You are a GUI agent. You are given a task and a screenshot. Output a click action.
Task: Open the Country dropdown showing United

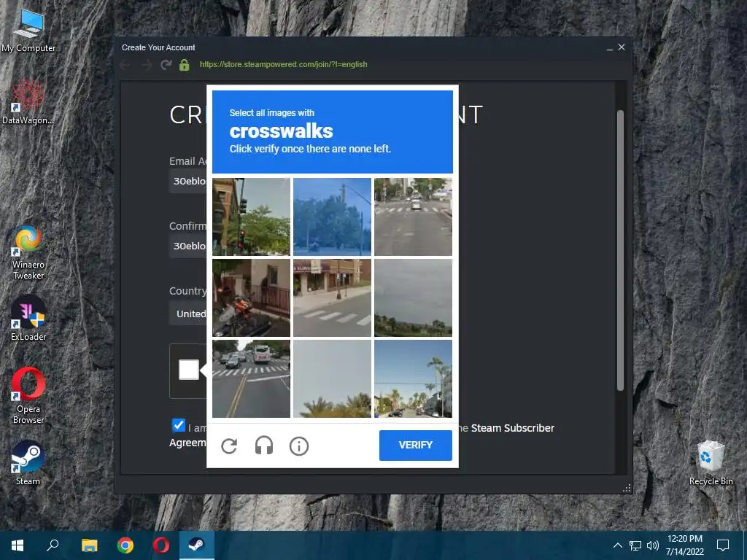(x=187, y=314)
